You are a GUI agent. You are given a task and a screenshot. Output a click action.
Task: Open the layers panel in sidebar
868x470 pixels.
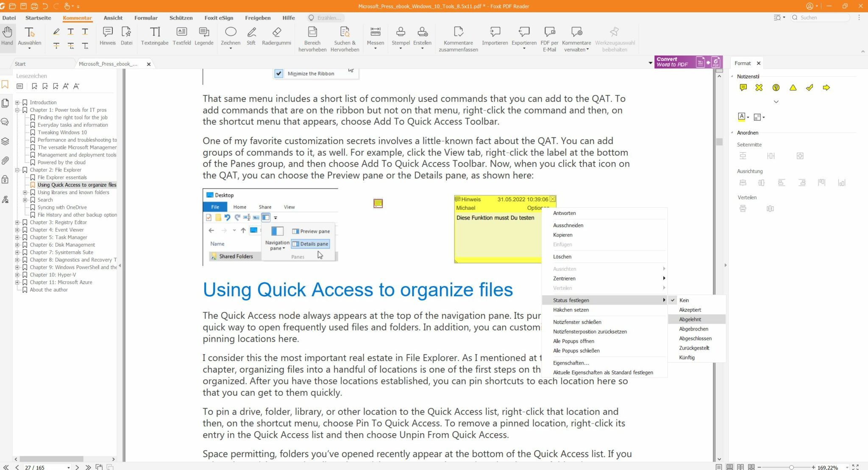coord(5,141)
